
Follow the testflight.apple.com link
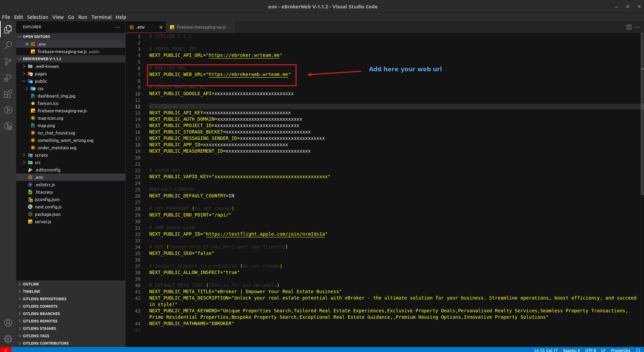click(x=265, y=234)
